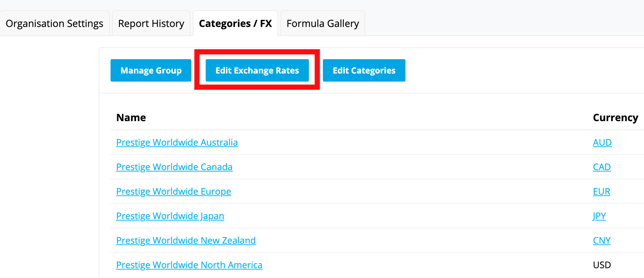
Task: Select the Categories / FX tab
Action: tap(235, 23)
